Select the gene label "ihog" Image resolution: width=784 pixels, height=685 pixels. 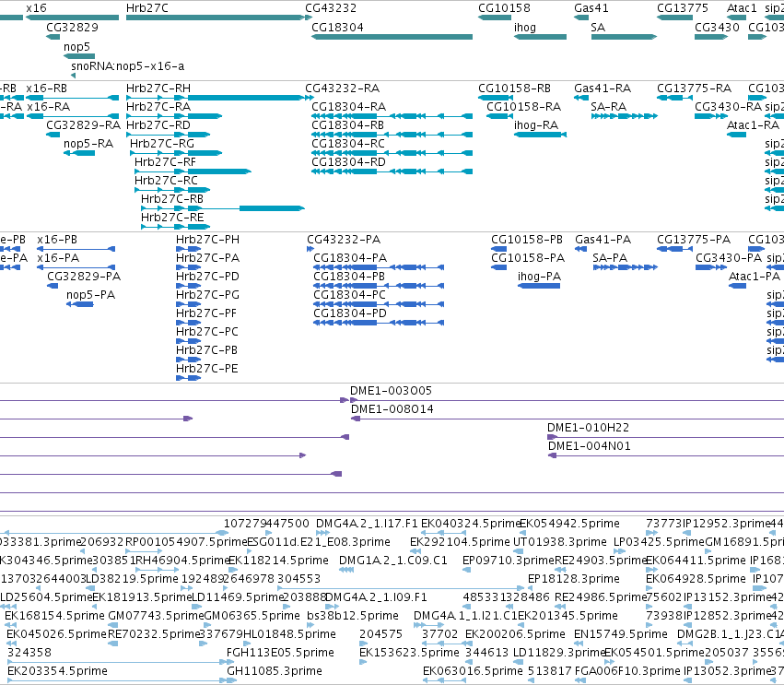tap(525, 27)
